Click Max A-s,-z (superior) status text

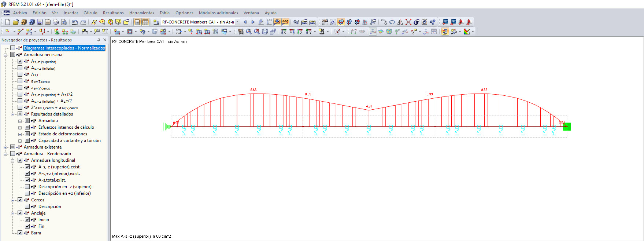click(x=141, y=236)
